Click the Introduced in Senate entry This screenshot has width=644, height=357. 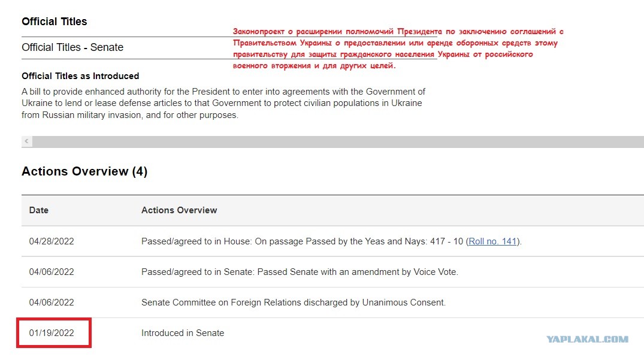pos(183,333)
